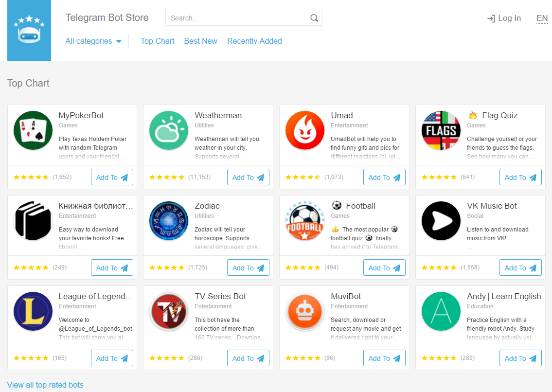Click Add To button for Zodiac
The image size is (552, 392).
(248, 267)
